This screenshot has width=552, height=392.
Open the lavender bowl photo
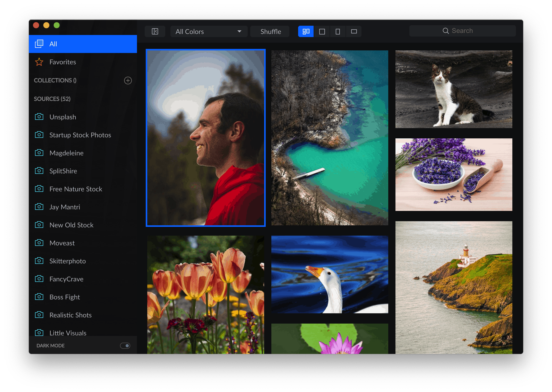(x=454, y=174)
